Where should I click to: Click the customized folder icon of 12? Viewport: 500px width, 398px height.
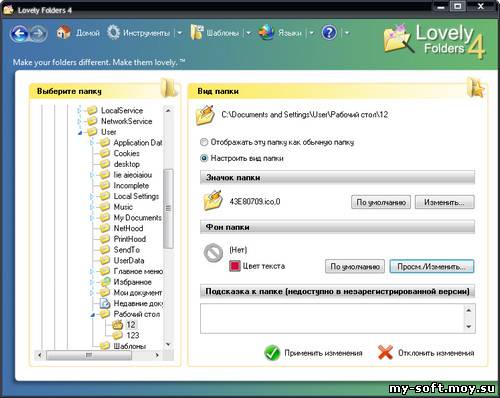(117, 324)
